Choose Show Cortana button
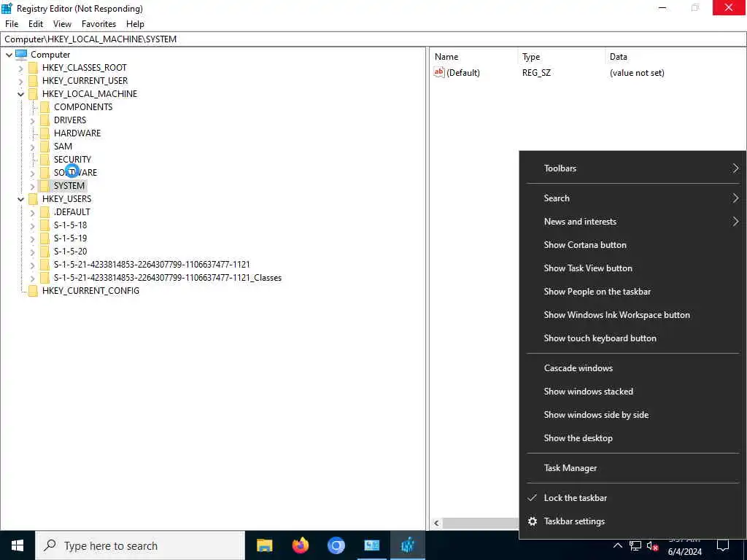The height and width of the screenshot is (560, 747). [x=632, y=245]
